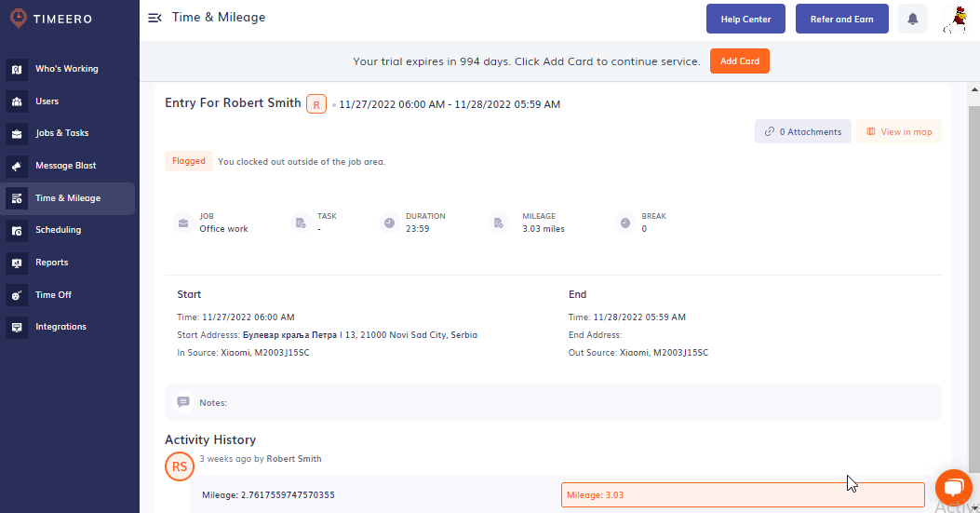
Task: Click the notification bell icon
Action: coord(912,19)
